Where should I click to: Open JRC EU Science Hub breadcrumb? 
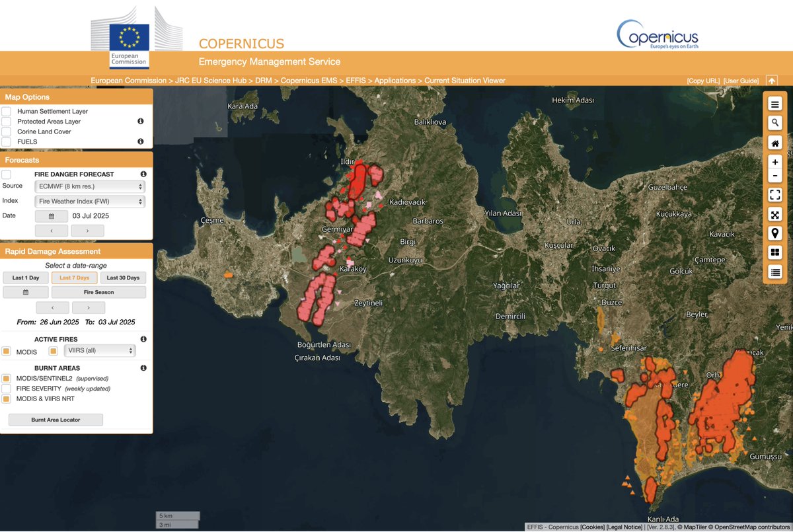pos(211,81)
